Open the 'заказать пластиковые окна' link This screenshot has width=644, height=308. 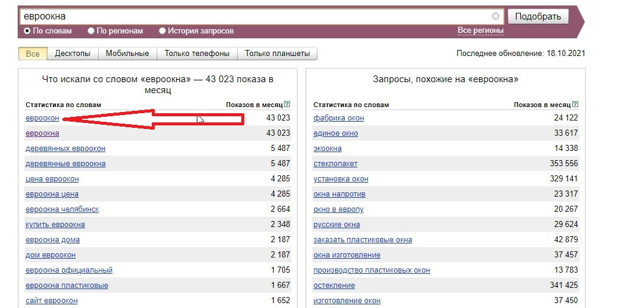tap(363, 240)
